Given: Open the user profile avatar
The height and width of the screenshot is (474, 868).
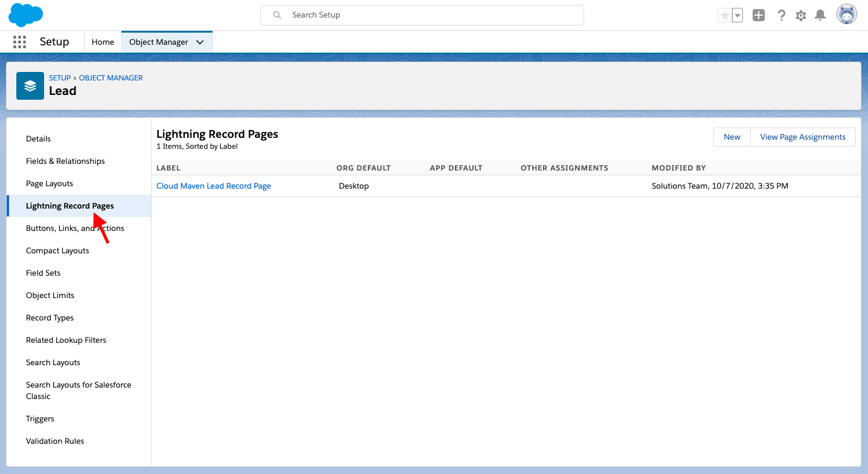Looking at the screenshot, I should click(x=847, y=15).
